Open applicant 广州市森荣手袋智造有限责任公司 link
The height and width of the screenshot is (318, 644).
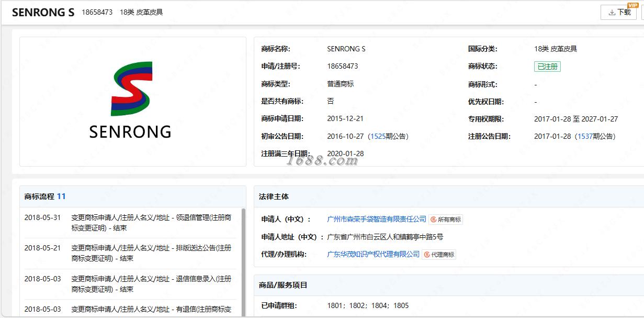[x=377, y=219]
